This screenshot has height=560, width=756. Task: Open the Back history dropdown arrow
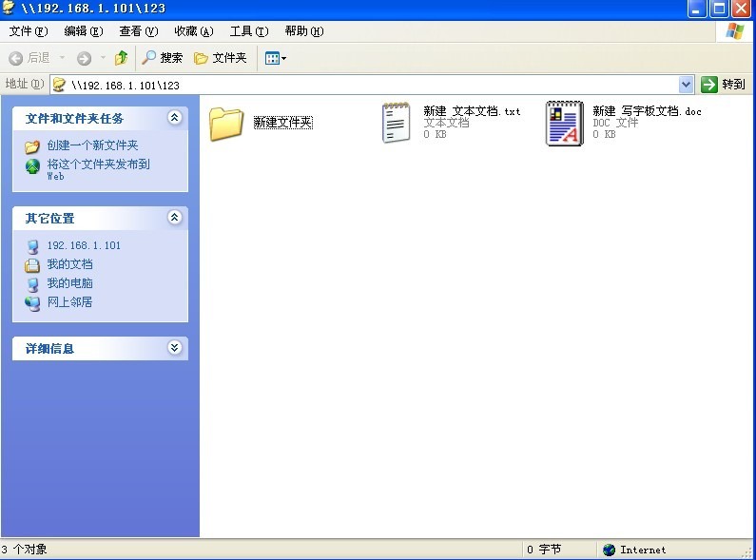pyautogui.click(x=62, y=58)
